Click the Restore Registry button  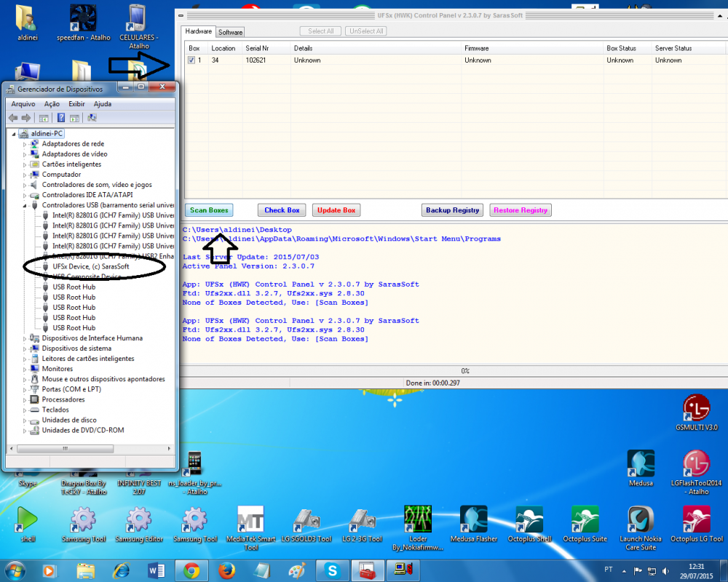[521, 210]
